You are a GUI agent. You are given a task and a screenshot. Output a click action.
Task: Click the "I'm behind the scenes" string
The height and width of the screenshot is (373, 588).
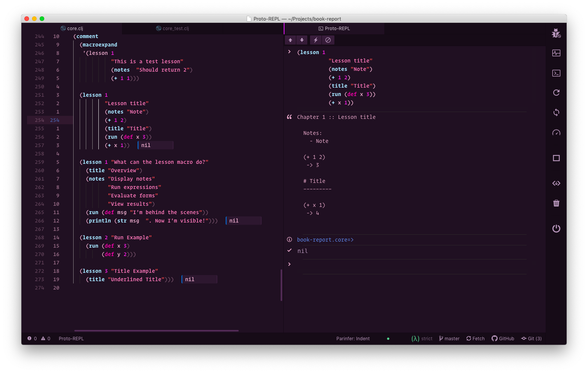click(166, 212)
